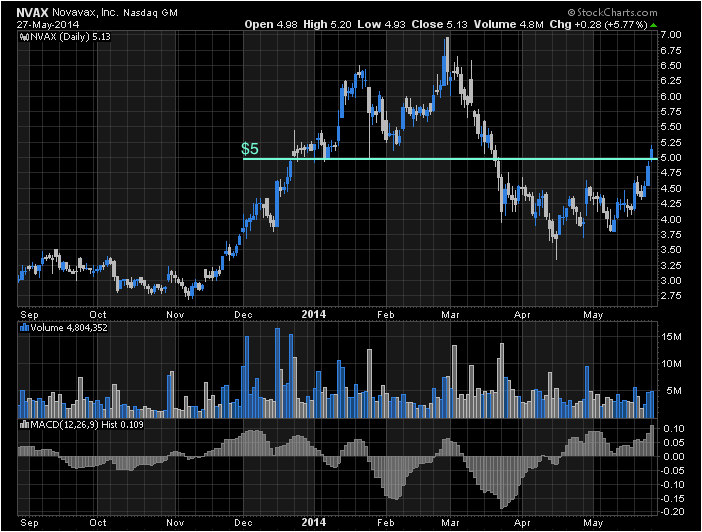Click the Low 4.93 value

[x=381, y=24]
